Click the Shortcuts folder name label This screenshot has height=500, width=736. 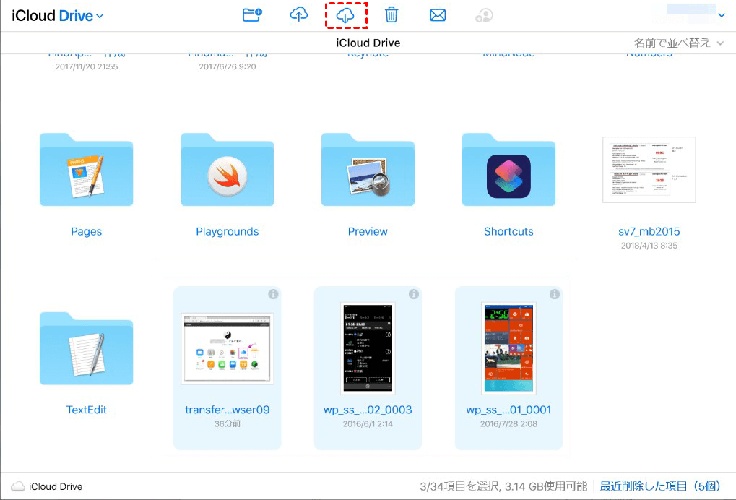[x=508, y=231]
